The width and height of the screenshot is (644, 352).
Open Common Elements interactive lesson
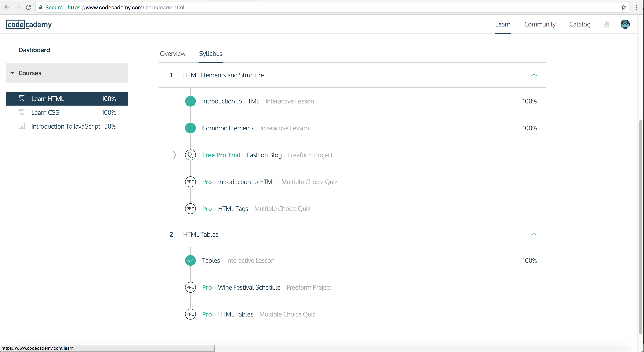click(228, 128)
